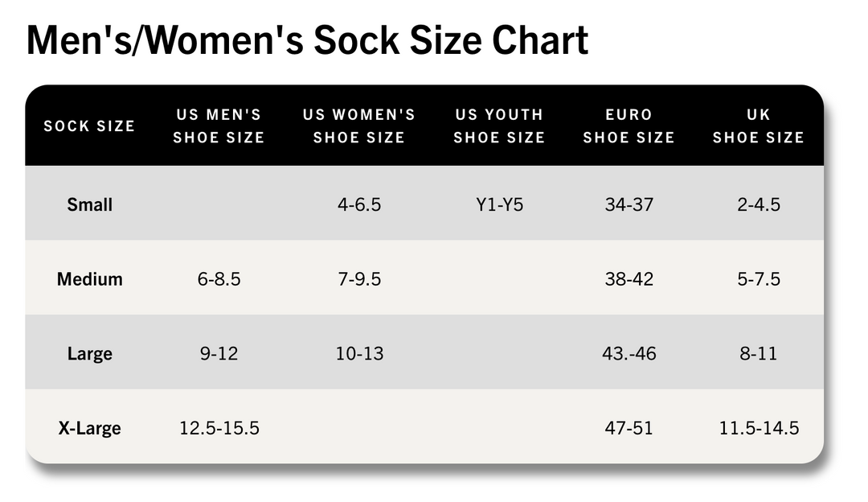
Task: Click the US MEN'S SHOE SIZE header
Action: tap(219, 126)
